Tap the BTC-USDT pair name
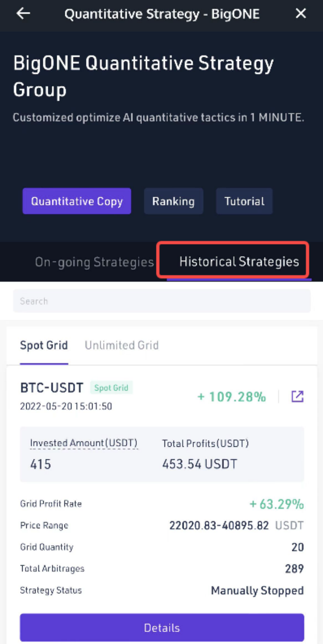This screenshot has width=323, height=644. [x=52, y=388]
